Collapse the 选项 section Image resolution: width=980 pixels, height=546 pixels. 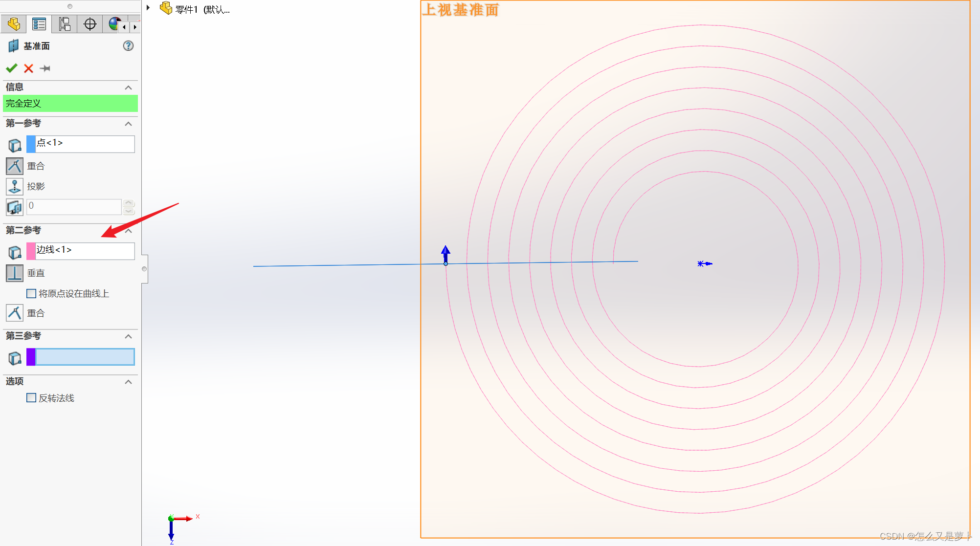128,382
